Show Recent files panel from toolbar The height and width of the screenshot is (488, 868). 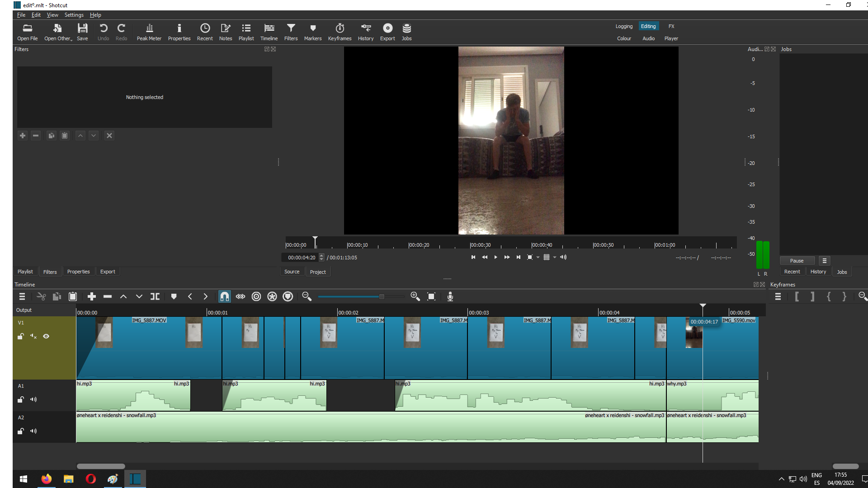click(x=205, y=32)
